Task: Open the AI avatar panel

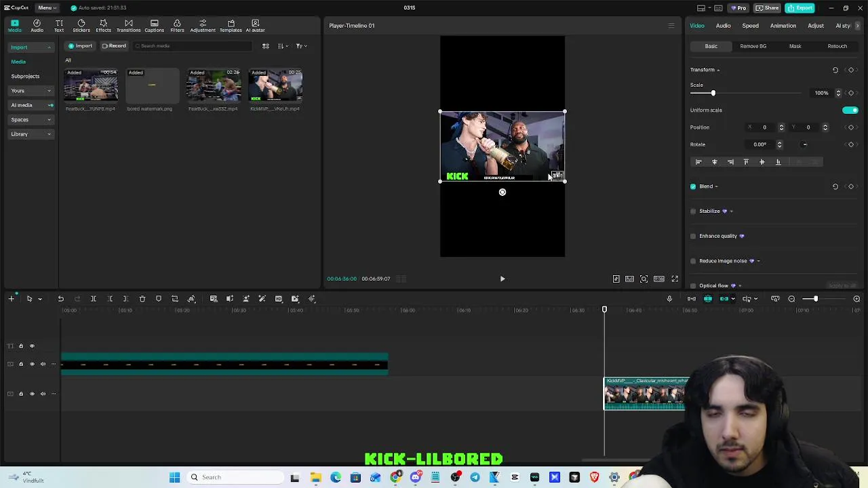Action: click(255, 26)
